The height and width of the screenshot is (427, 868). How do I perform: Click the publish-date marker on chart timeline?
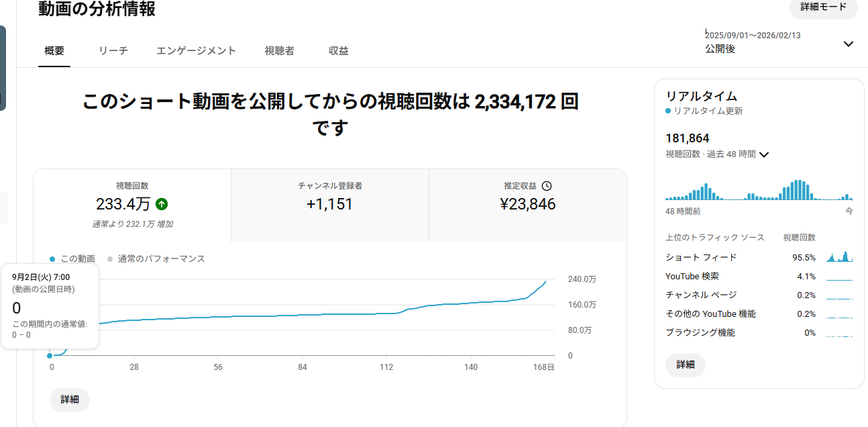pos(50,355)
